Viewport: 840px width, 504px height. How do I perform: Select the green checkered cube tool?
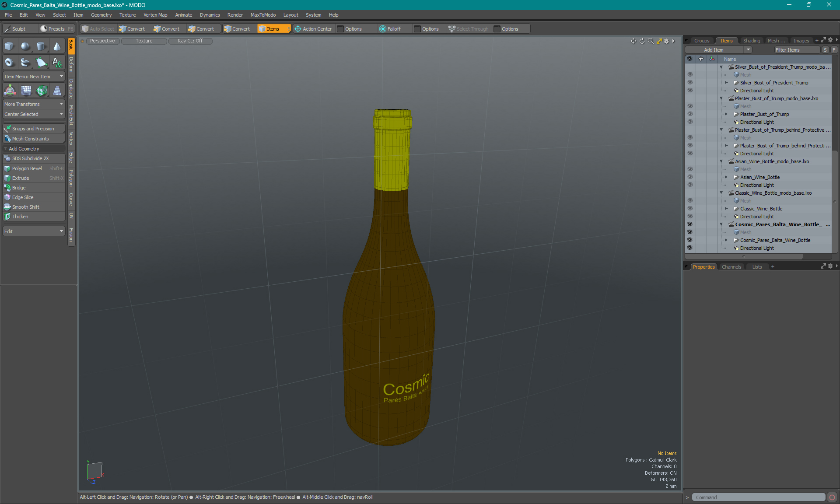pos(42,91)
